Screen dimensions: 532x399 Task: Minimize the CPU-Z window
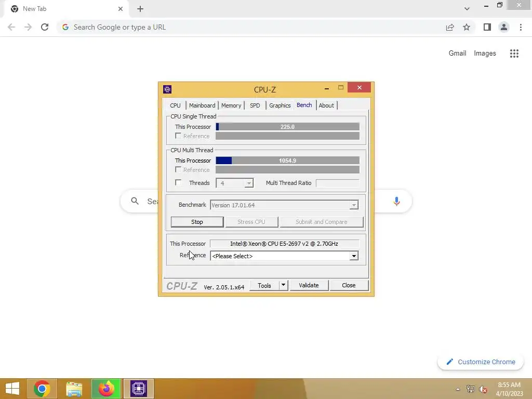(x=327, y=88)
